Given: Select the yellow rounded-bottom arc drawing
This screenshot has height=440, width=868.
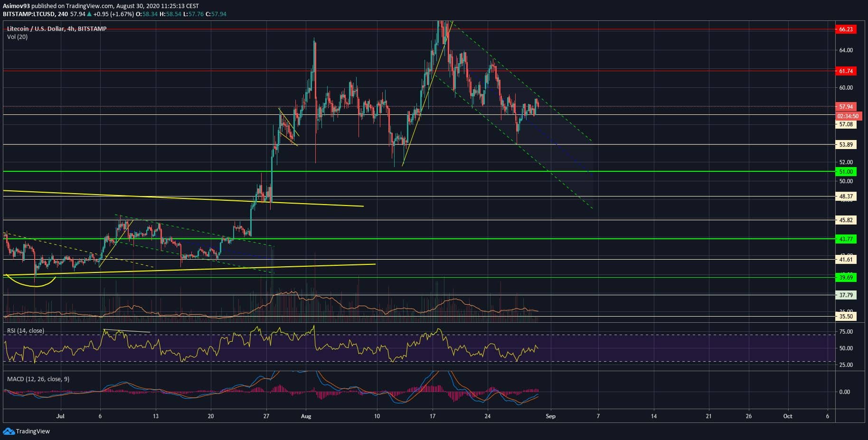Looking at the screenshot, I should [x=31, y=283].
